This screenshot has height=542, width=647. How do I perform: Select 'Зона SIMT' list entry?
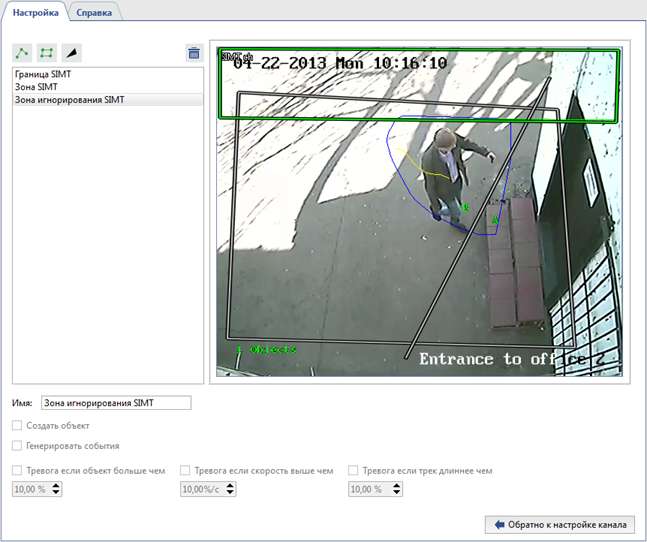click(36, 88)
